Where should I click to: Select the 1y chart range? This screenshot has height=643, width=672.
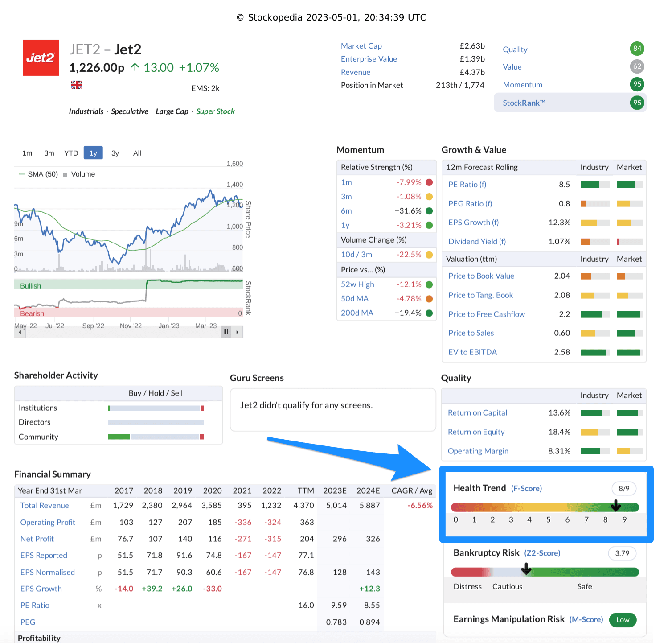(93, 153)
